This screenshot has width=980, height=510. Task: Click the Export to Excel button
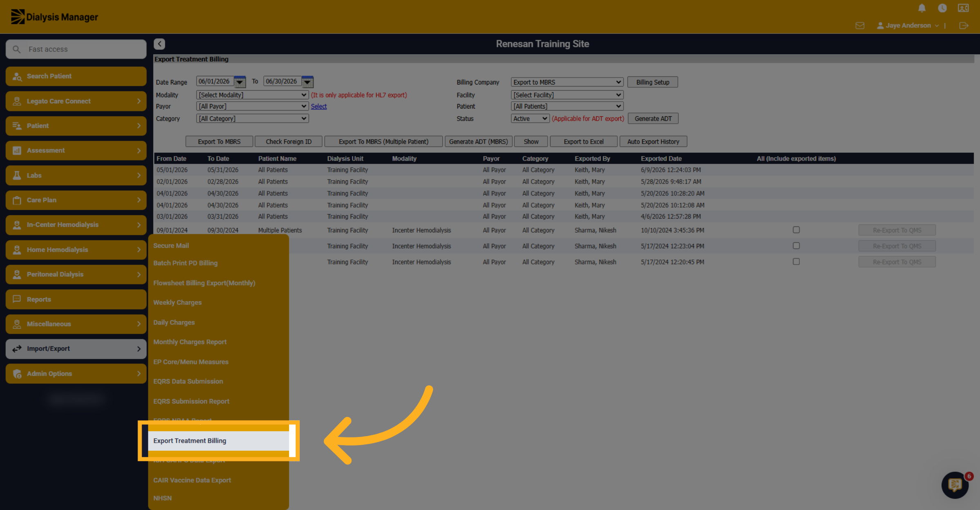(x=584, y=142)
